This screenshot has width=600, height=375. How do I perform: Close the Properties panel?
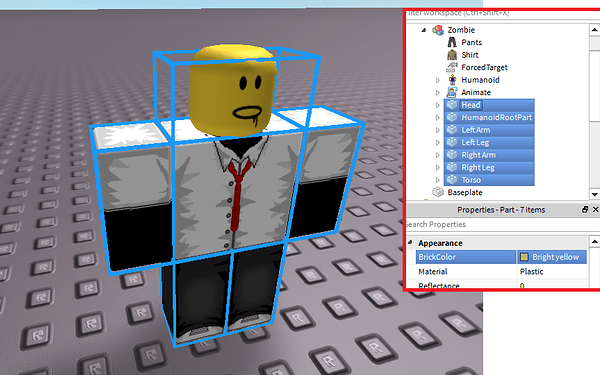pyautogui.click(x=595, y=209)
